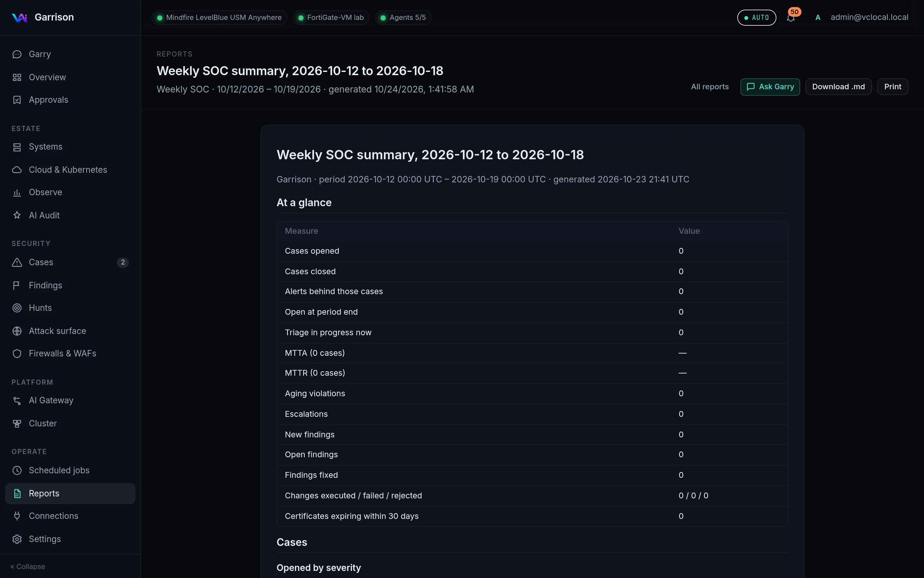924x578 pixels.
Task: Click the Aging violations row label
Action: (x=315, y=394)
